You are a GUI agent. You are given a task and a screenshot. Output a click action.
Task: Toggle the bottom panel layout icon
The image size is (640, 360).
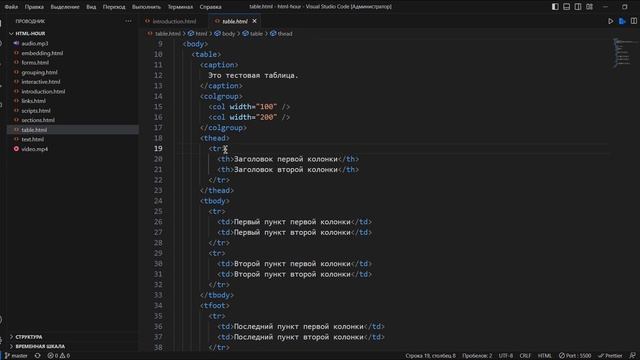pyautogui.click(x=567, y=7)
